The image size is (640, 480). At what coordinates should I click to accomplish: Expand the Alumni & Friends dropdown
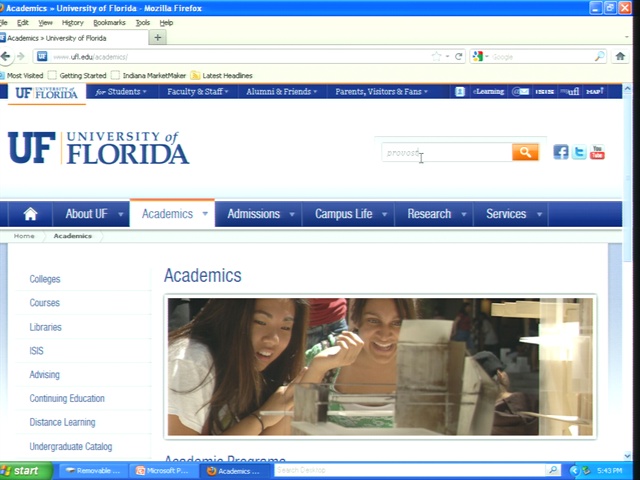point(282,91)
